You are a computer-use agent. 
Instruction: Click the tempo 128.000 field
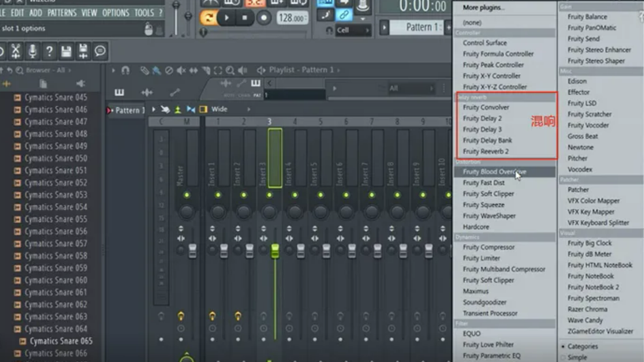point(292,18)
